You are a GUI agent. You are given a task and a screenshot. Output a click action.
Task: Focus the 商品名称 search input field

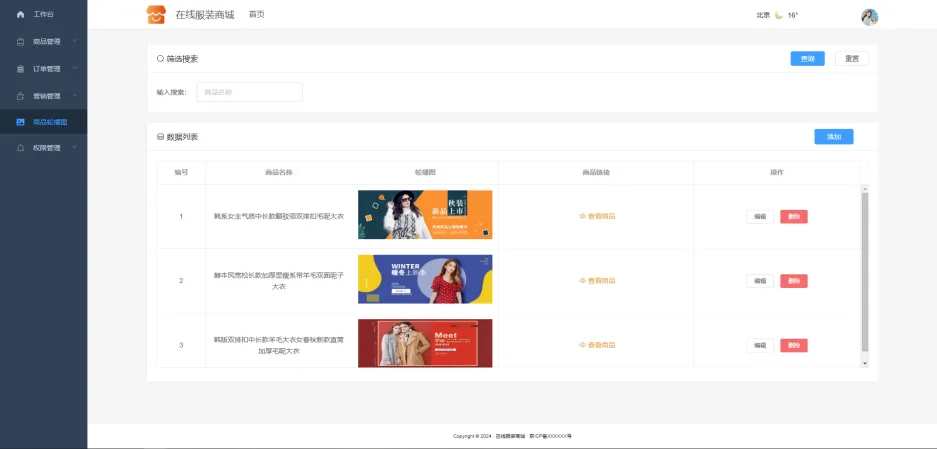click(x=249, y=92)
